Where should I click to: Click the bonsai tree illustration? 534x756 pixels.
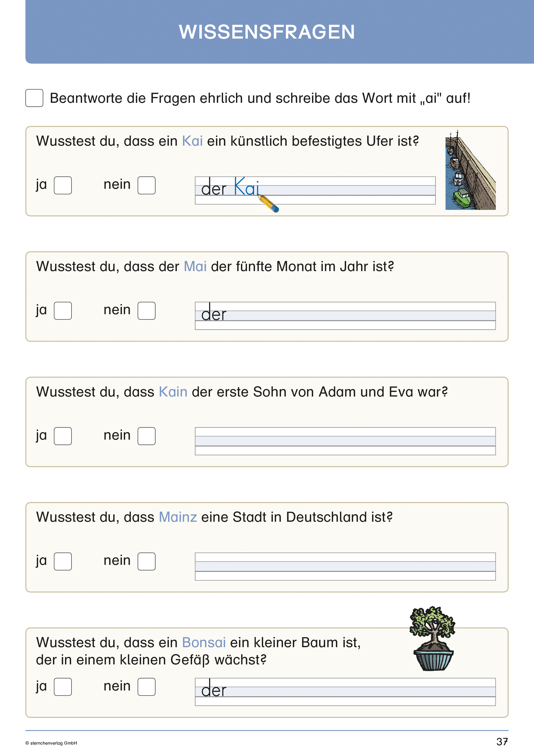coord(432,639)
